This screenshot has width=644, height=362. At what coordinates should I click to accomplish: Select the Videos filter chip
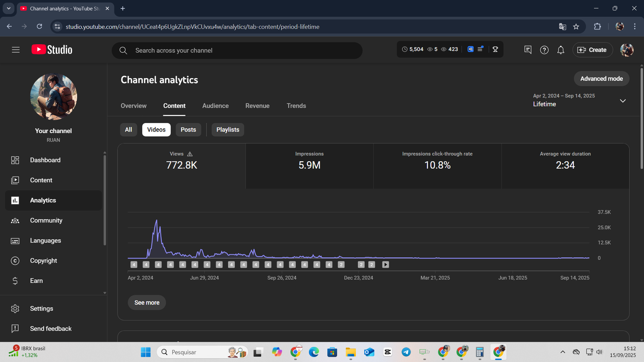point(156,130)
